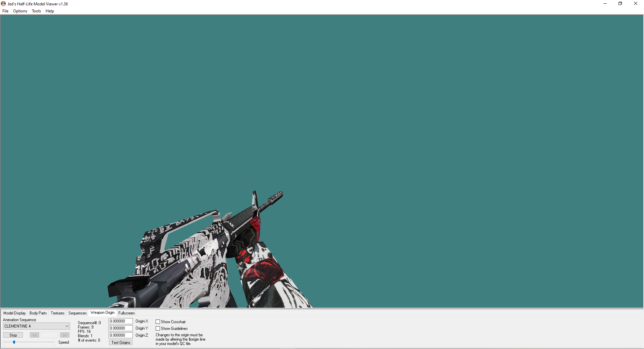Click the Origin X input field
This screenshot has width=644, height=349.
tap(121, 321)
